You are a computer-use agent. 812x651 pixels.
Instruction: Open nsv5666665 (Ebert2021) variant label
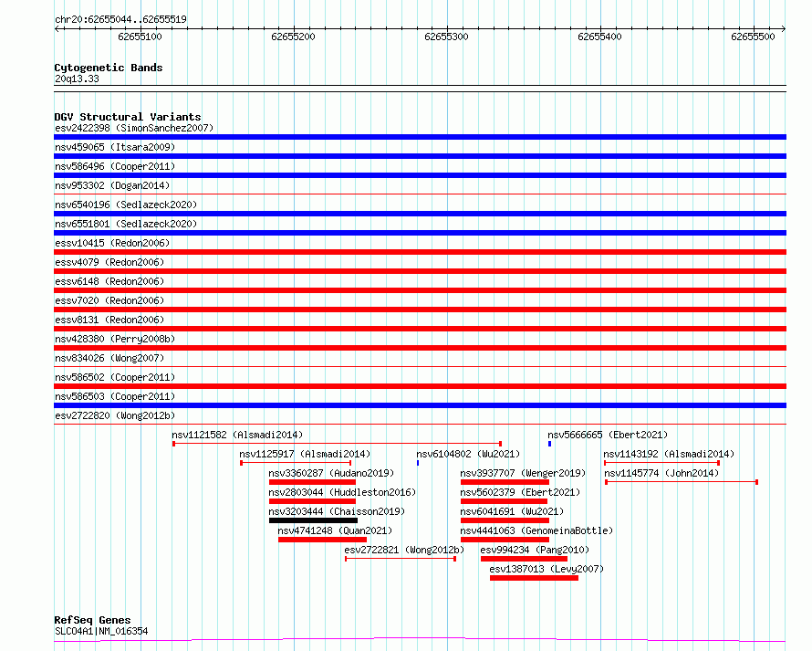608,435
